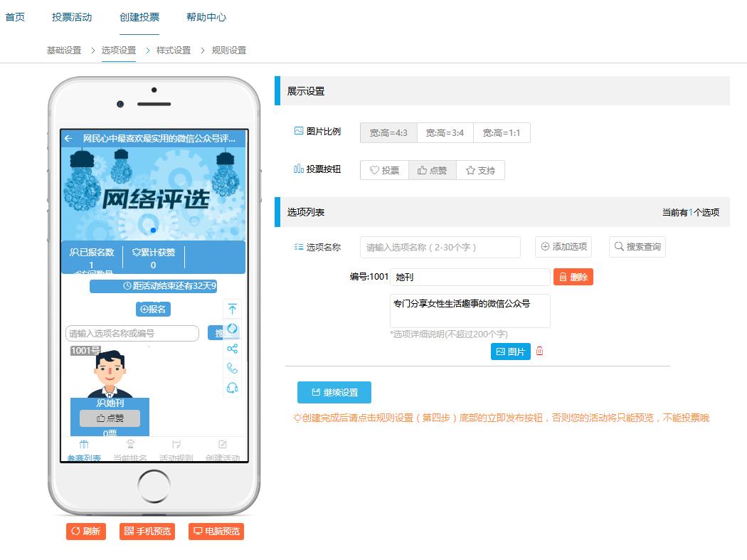The height and width of the screenshot is (560, 747).
Task: Click the orange 删除 button for option 1001
Action: tap(573, 278)
